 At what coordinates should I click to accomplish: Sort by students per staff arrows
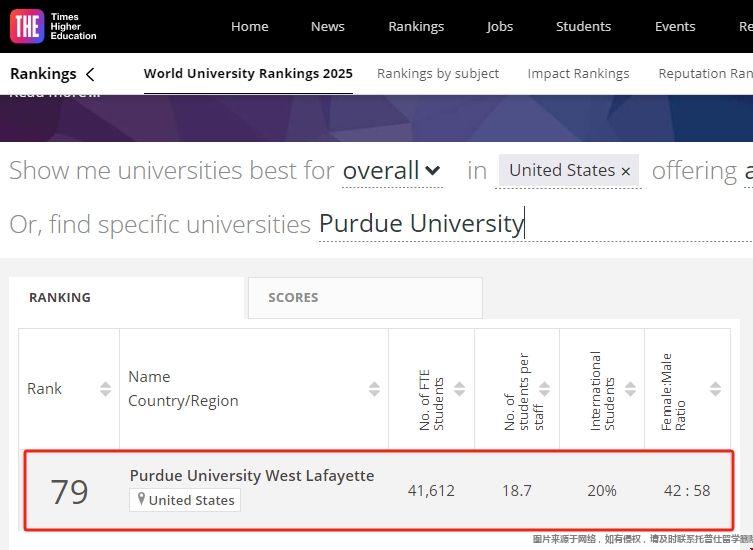[545, 389]
